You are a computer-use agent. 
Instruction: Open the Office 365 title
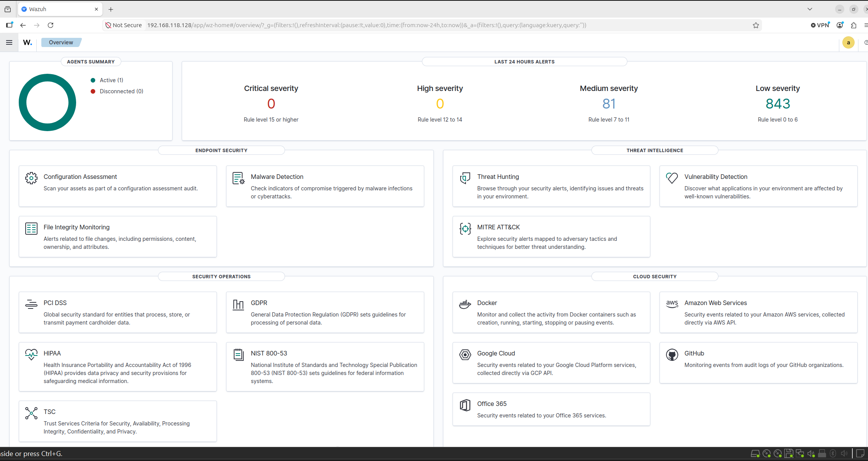tap(492, 404)
